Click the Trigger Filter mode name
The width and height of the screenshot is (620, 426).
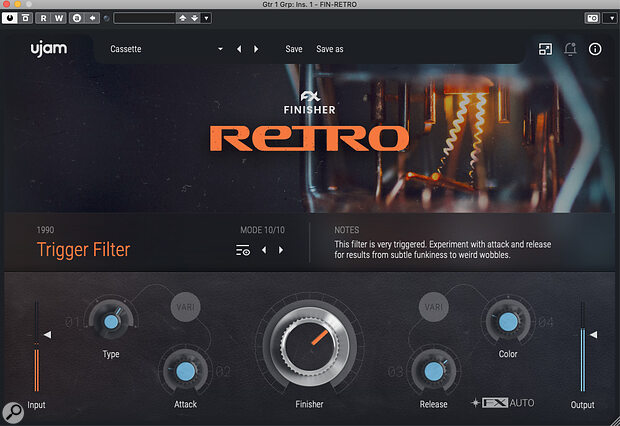pyautogui.click(x=83, y=250)
